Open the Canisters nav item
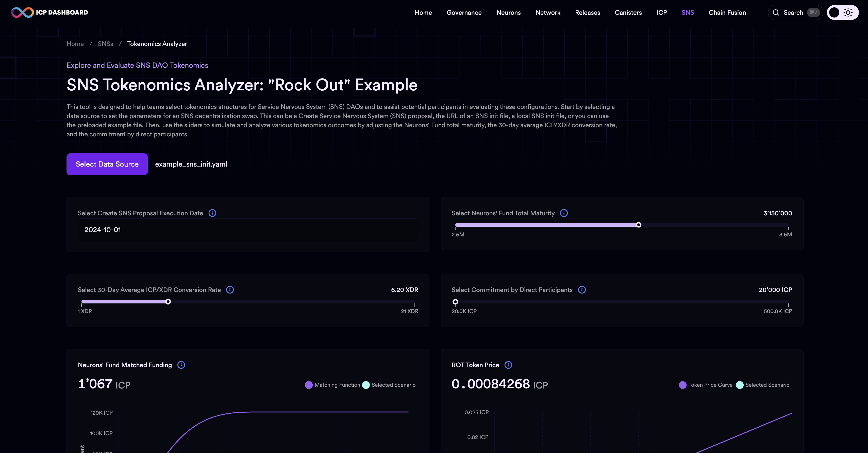 pyautogui.click(x=628, y=12)
